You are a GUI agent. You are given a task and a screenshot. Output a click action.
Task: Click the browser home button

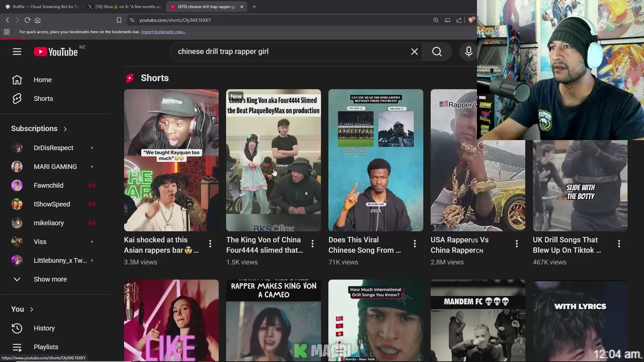tap(37, 20)
